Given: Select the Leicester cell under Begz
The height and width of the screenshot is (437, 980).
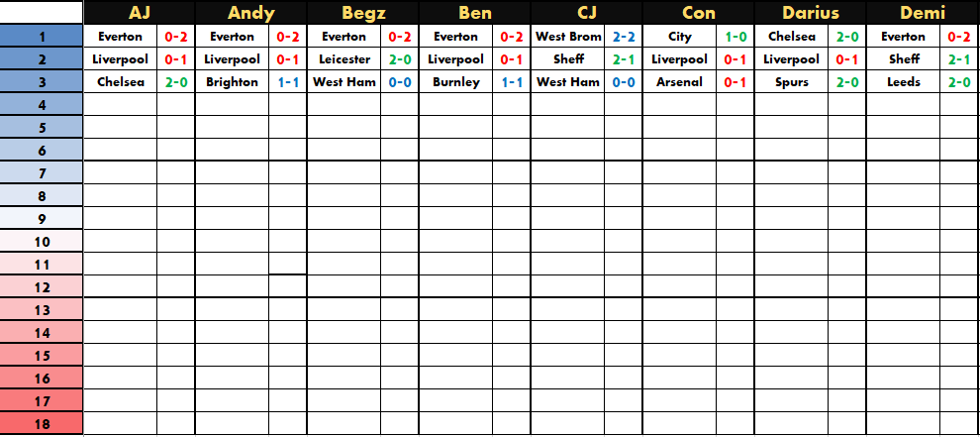Looking at the screenshot, I should coord(344,59).
